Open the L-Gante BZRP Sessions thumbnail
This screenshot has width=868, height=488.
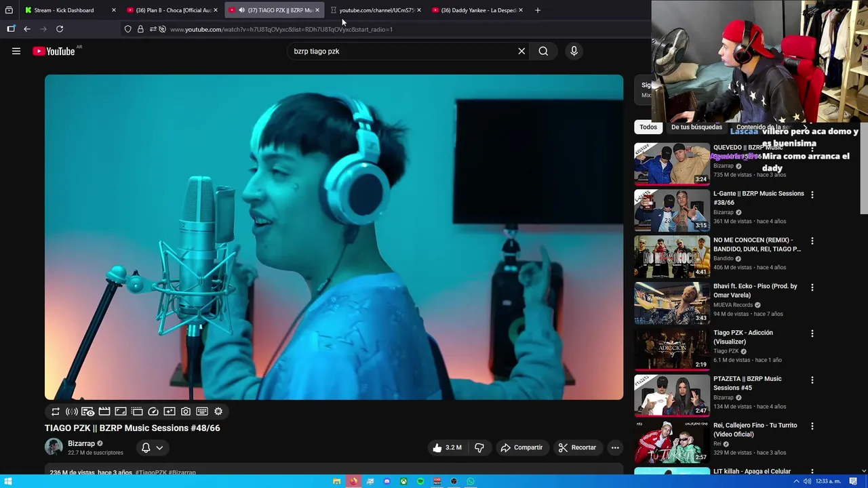[671, 209]
